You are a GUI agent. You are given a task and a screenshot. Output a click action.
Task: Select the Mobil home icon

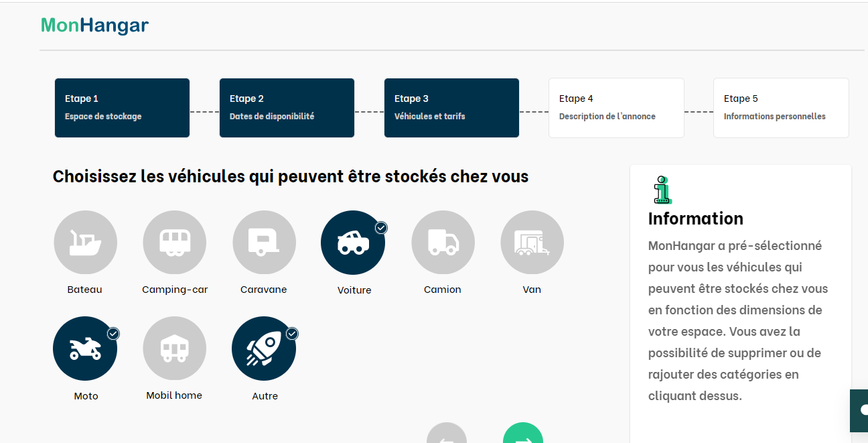click(x=175, y=349)
